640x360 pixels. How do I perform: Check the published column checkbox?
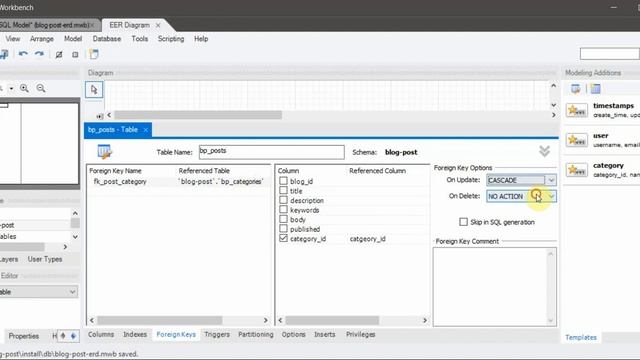coord(283,229)
